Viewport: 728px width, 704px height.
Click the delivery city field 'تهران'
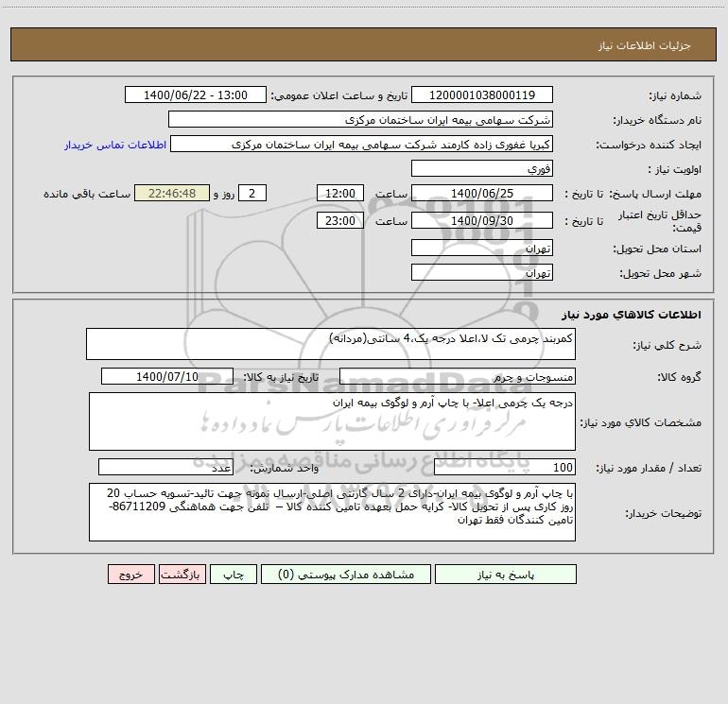tap(482, 272)
